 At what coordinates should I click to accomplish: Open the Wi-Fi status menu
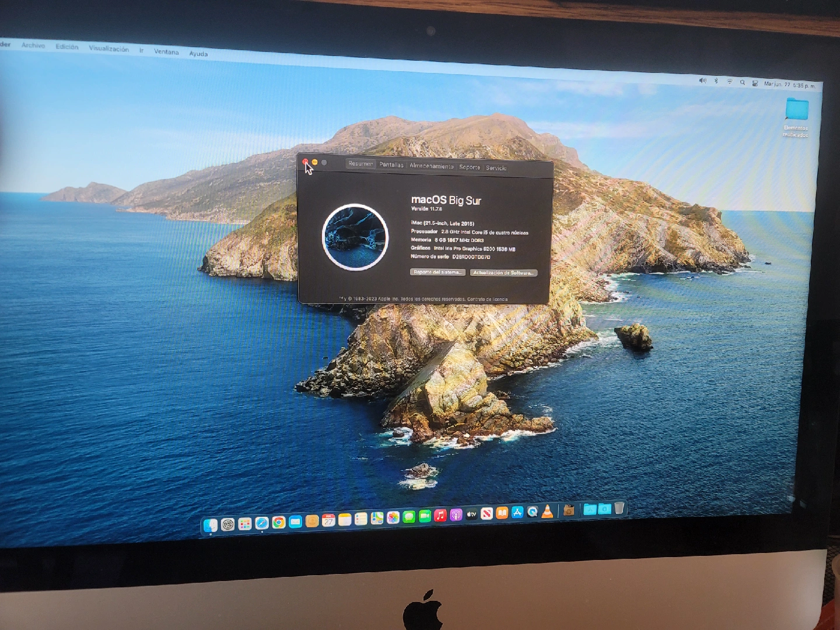pos(729,82)
